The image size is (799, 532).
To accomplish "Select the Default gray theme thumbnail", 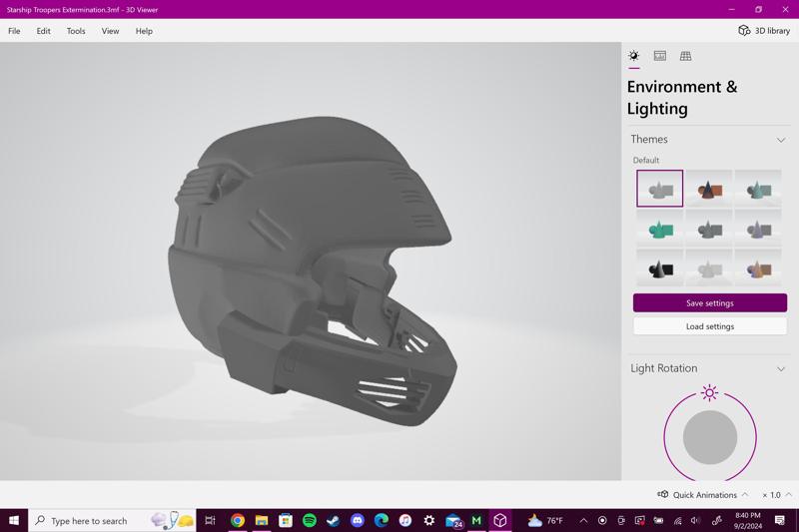I will (659, 189).
